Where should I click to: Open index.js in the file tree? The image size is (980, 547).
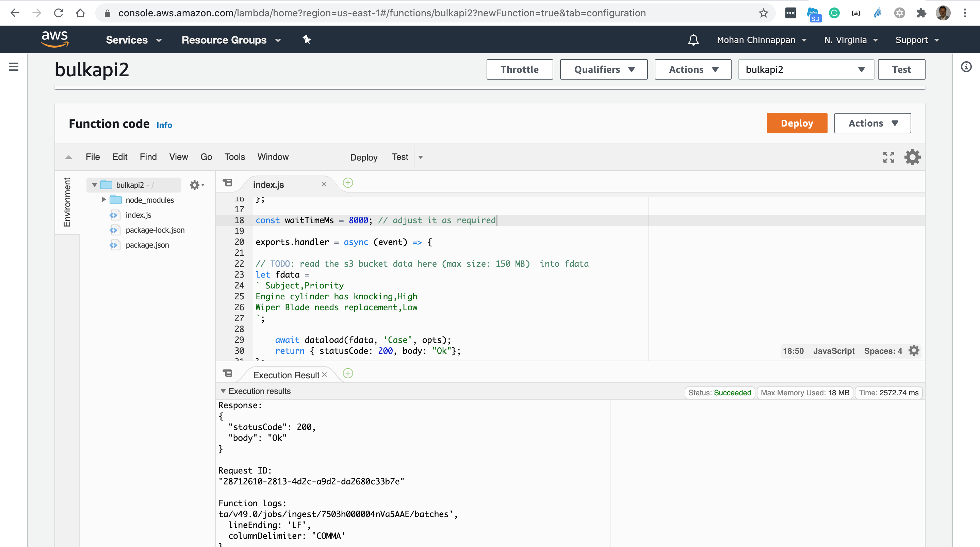pyautogui.click(x=138, y=215)
